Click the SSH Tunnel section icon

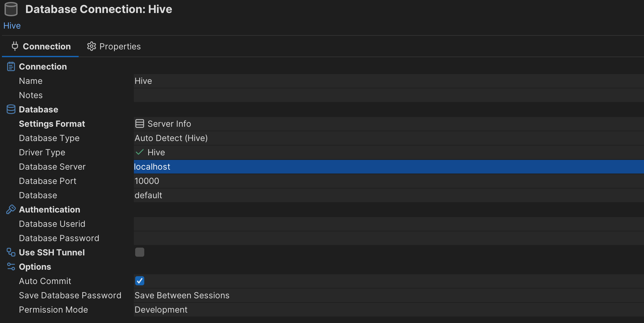pos(11,252)
